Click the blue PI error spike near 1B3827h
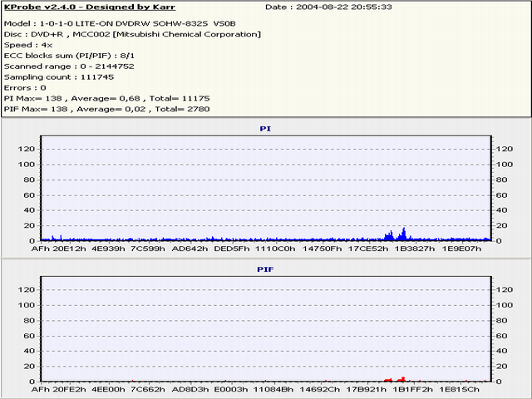Image resolution: width=532 pixels, height=399 pixels. [x=403, y=234]
